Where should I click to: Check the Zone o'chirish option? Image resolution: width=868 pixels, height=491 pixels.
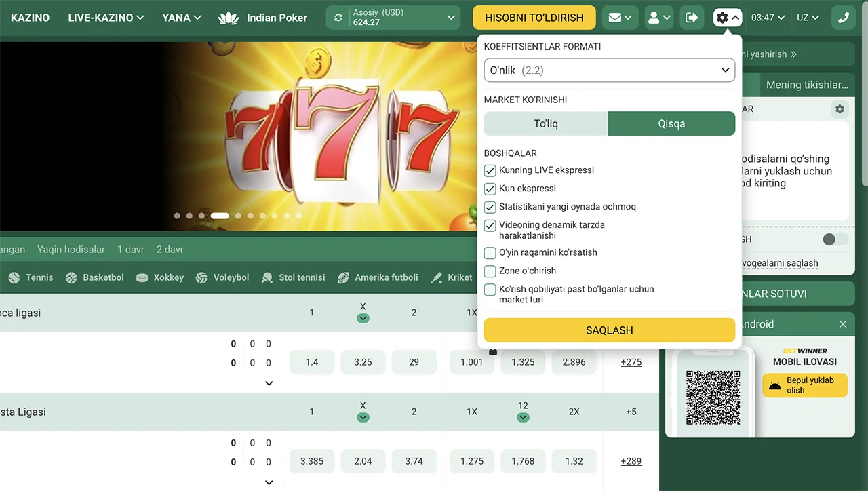coord(490,271)
